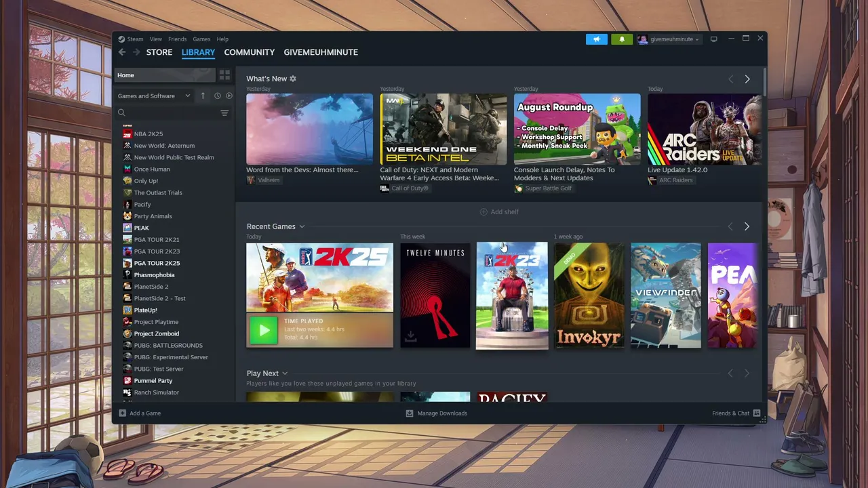Switch to the COMMUNITY tab
The height and width of the screenshot is (488, 868).
click(250, 52)
